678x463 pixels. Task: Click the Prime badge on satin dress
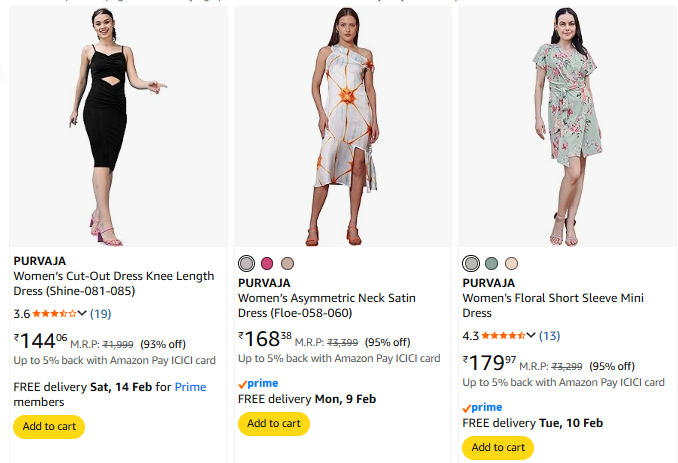click(x=258, y=383)
